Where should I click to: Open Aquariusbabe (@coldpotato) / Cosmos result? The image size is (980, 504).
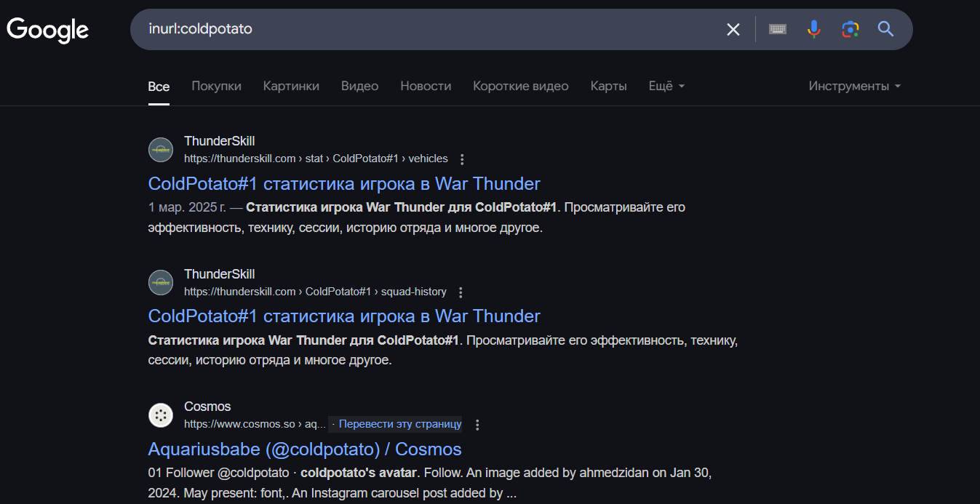[304, 449]
